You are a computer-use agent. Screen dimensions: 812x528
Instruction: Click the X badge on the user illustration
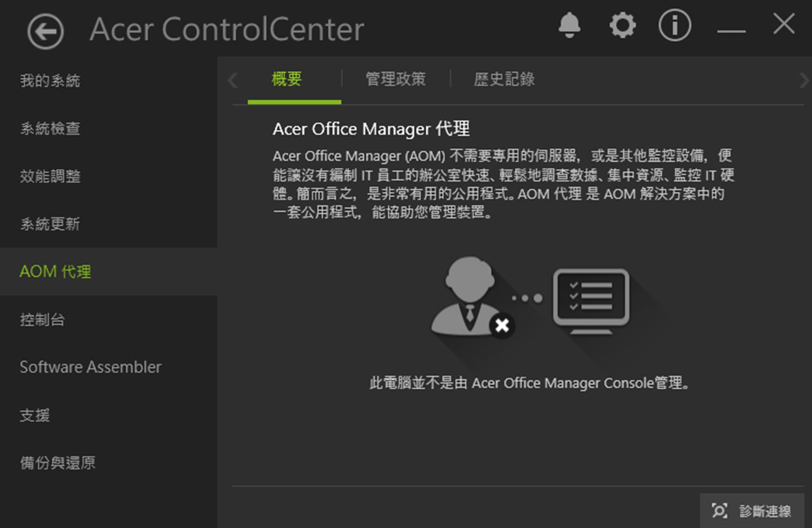[x=501, y=325]
